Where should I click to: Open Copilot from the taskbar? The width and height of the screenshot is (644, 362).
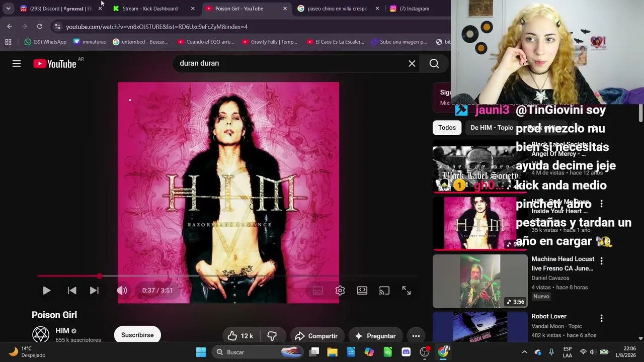point(369,352)
